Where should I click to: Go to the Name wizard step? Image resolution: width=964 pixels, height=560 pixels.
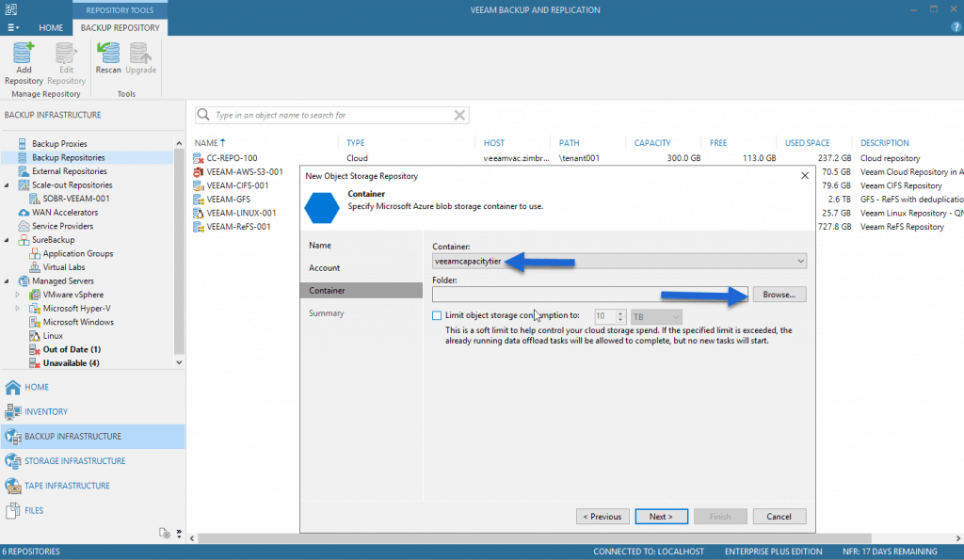(320, 246)
